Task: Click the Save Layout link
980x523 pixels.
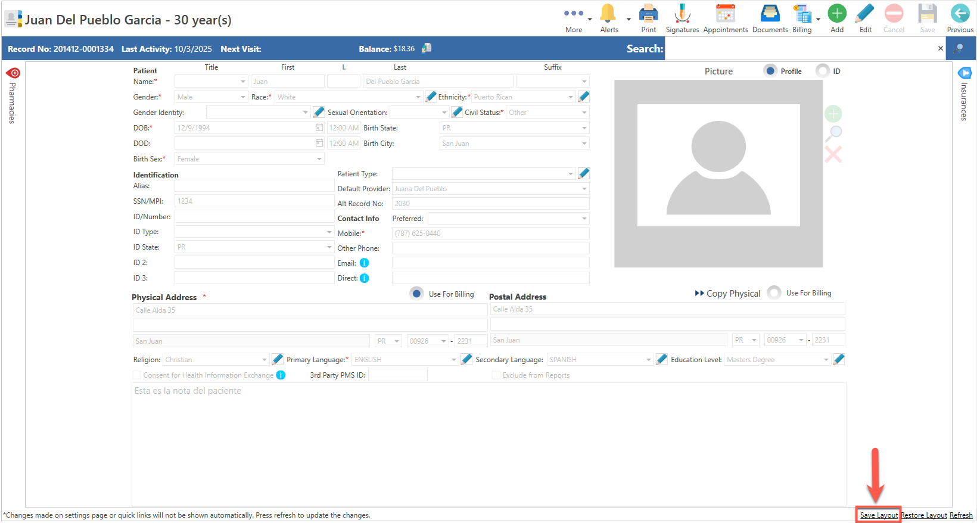Action: click(879, 515)
